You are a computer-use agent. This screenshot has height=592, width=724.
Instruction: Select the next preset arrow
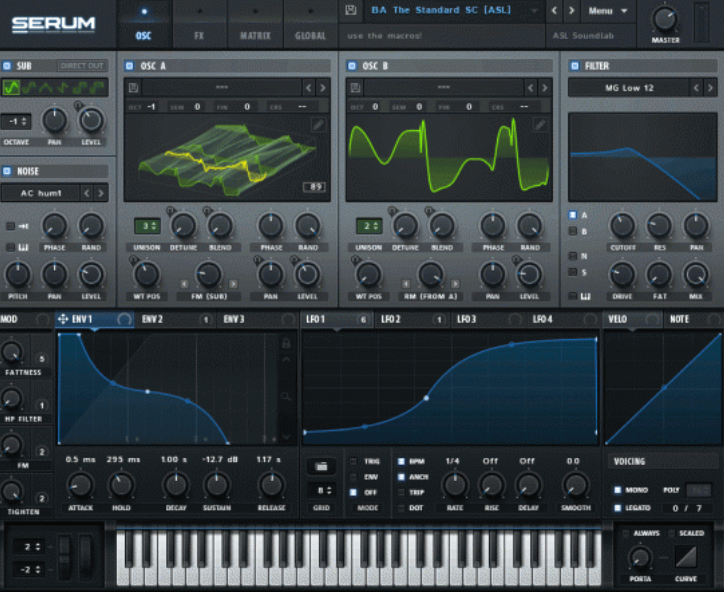(x=573, y=11)
